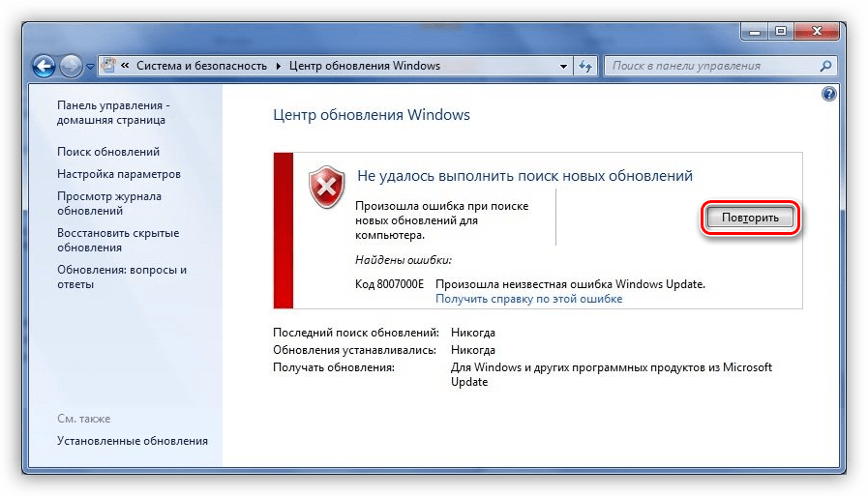Go to «Установленные обновления»
The width and height of the screenshot is (868, 496).
point(132,441)
